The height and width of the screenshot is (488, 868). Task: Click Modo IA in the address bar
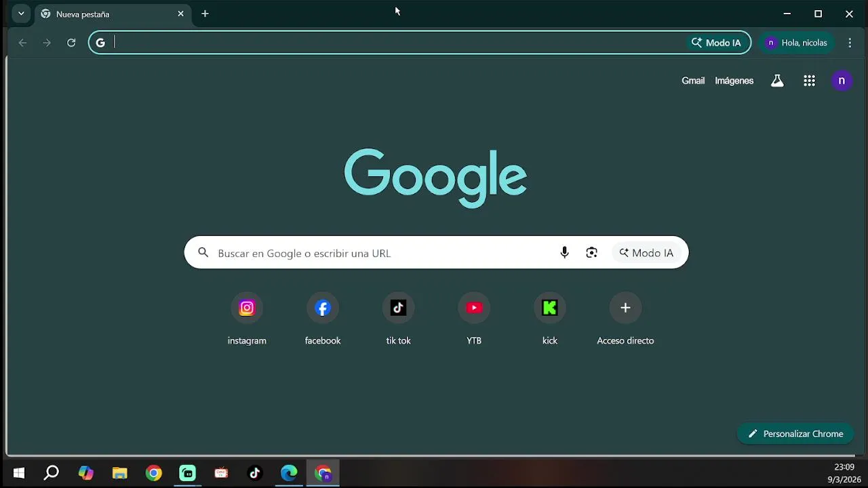717,43
